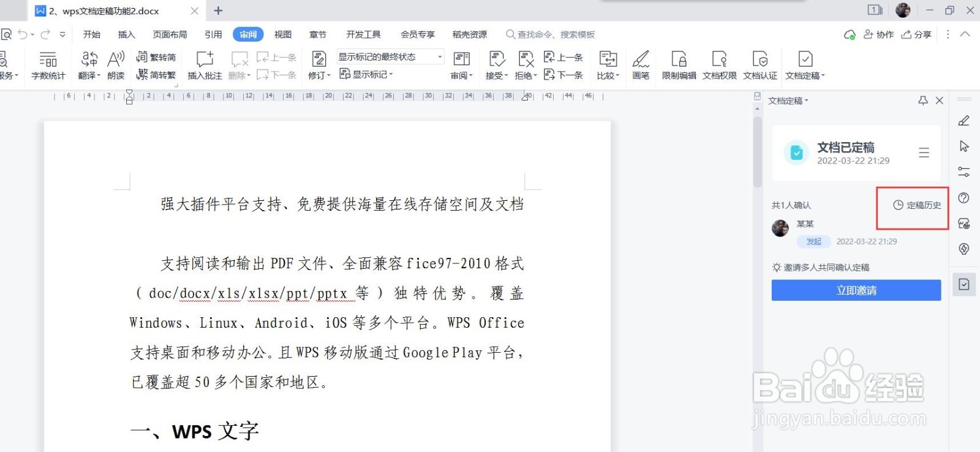The width and height of the screenshot is (980, 452).
Task: Open the sidebar help question icon
Action: point(964,198)
